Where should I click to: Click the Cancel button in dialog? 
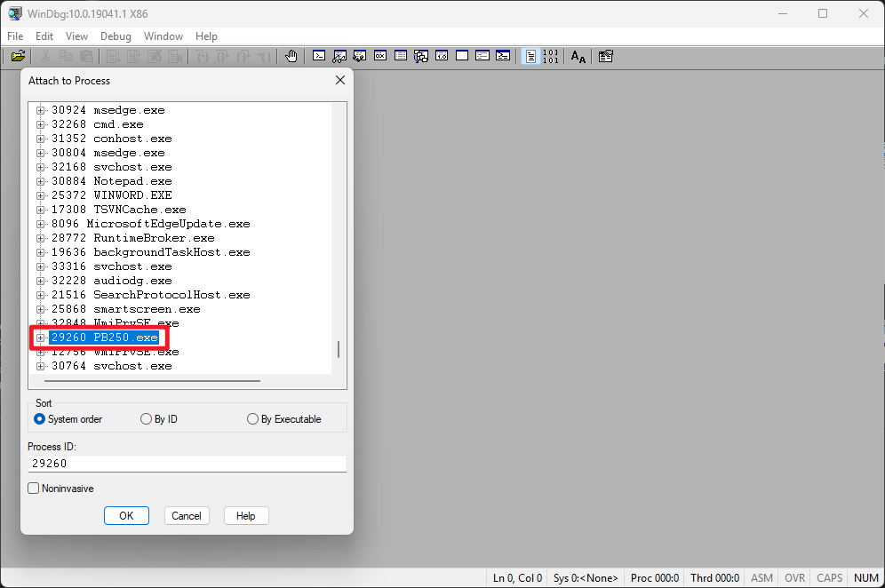(186, 516)
